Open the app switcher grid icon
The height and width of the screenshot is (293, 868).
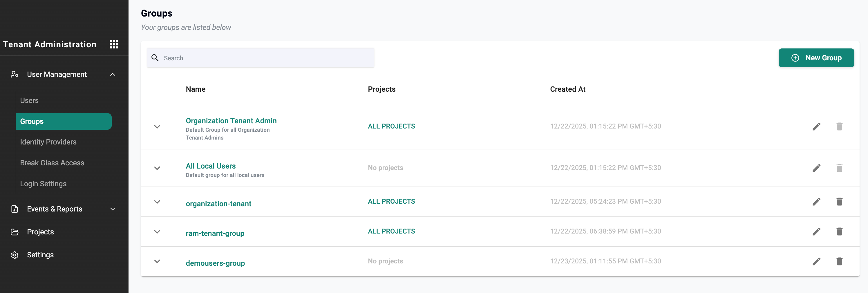pyautogui.click(x=113, y=44)
